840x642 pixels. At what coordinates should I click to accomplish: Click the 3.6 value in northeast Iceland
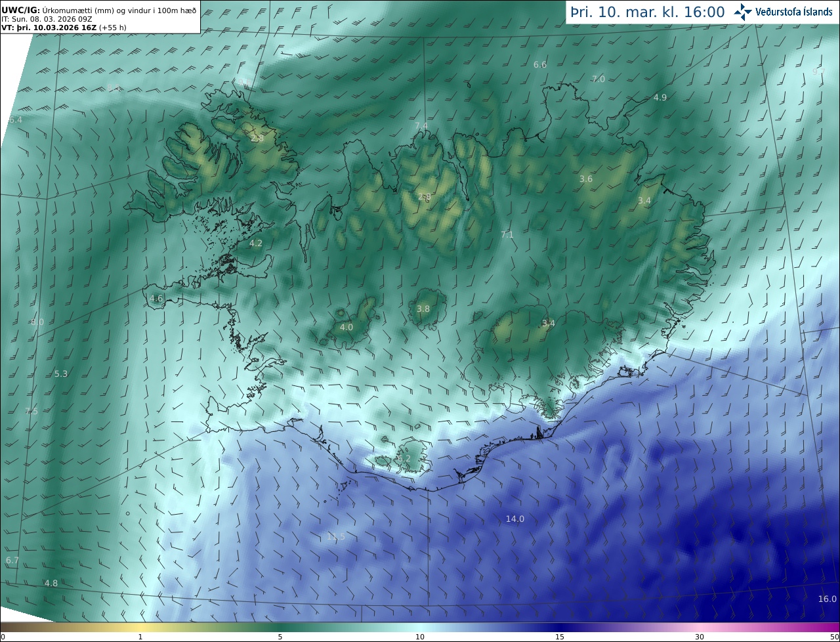586,179
